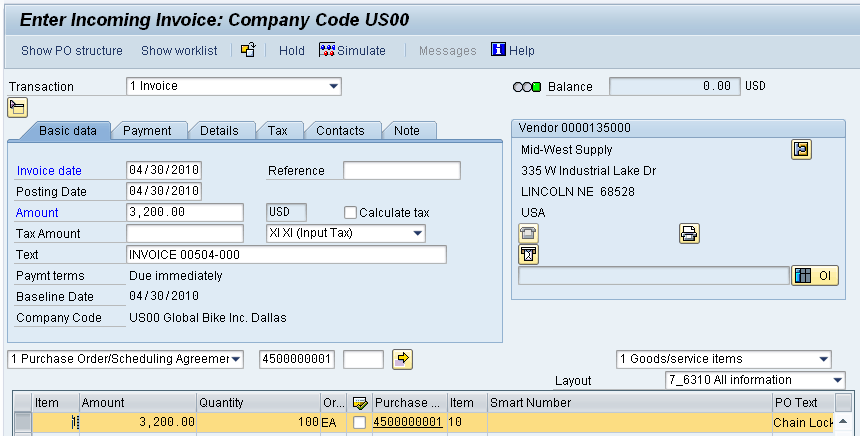Click US00 Global Bike Inc. Dallas text
Screen dimensions: 860x436
(207, 318)
